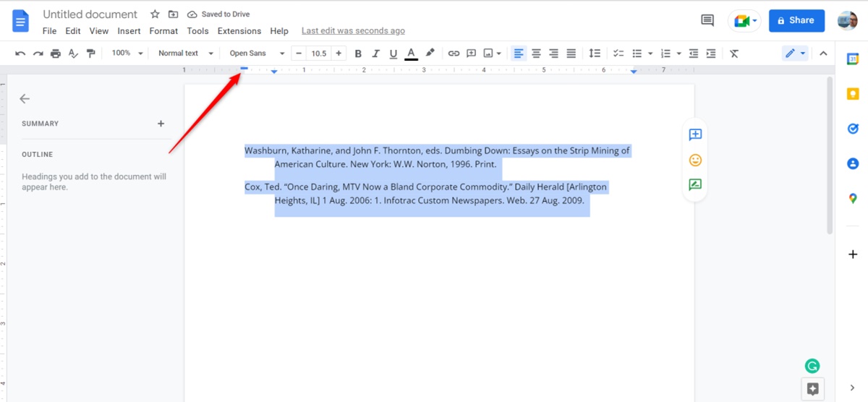
Task: Select the Paint format roller tool
Action: tap(90, 54)
